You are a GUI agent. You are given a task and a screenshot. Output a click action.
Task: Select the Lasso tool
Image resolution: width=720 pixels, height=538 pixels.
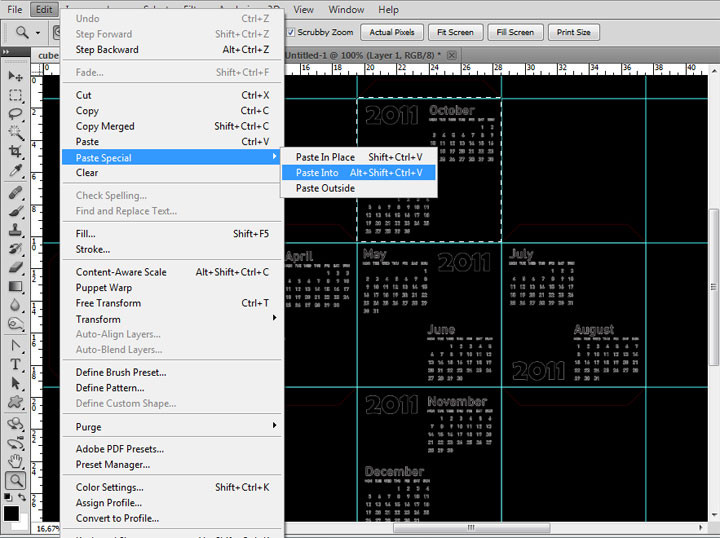[16, 114]
